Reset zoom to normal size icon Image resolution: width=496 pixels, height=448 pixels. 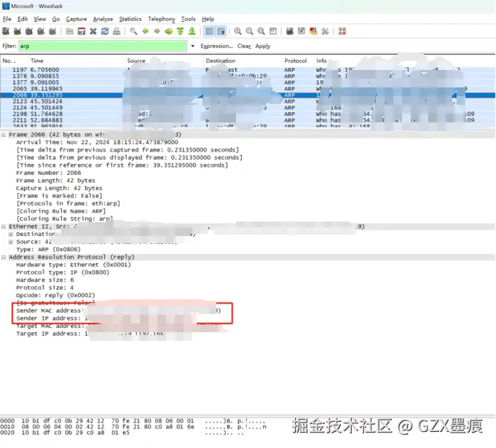coord(261,31)
